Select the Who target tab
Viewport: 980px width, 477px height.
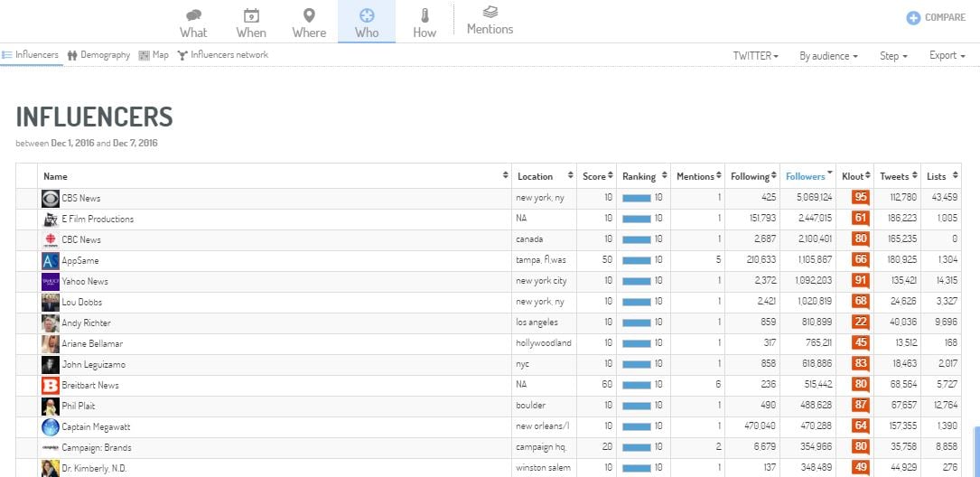coord(366,23)
